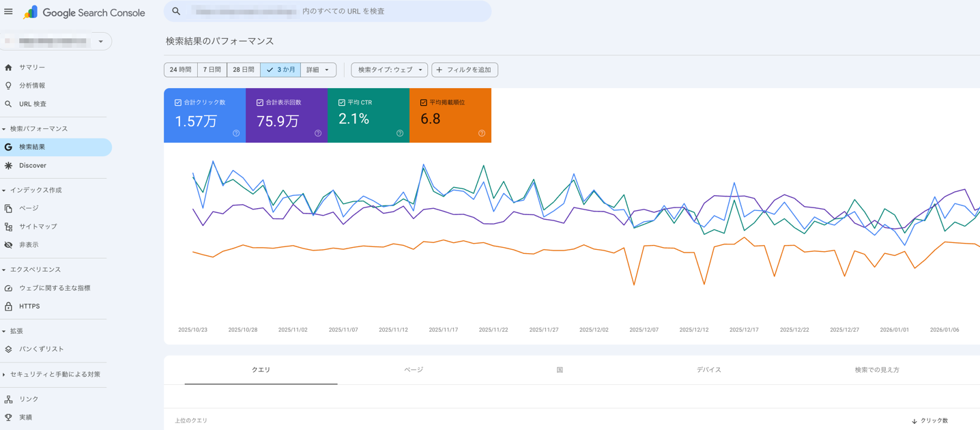Viewport: 980px width, 430px height.
Task: Expand 検索タイプ: ウェブ filter dropdown
Action: pyautogui.click(x=390, y=70)
